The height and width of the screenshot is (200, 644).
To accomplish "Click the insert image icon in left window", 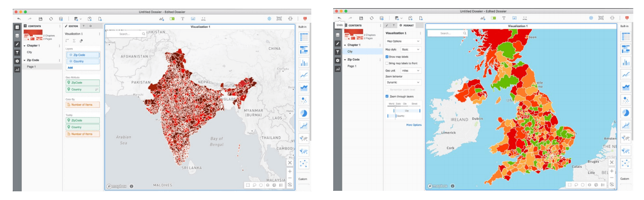I will (193, 18).
